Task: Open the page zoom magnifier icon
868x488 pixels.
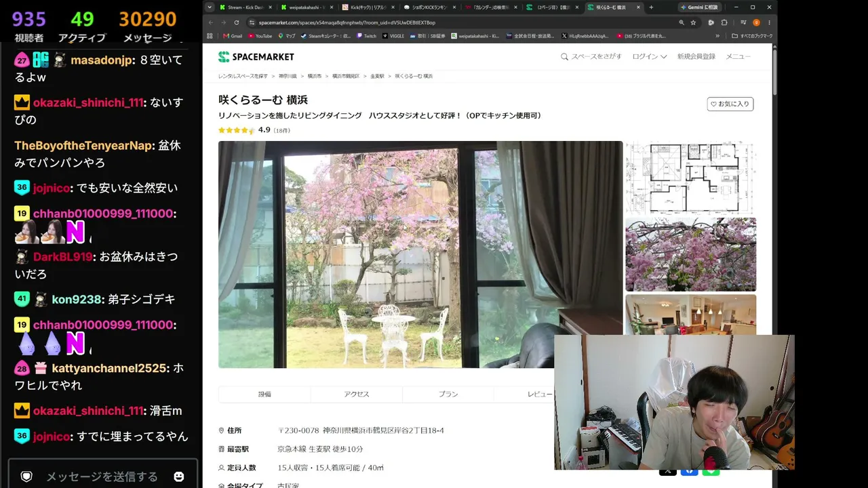Action: (x=681, y=22)
